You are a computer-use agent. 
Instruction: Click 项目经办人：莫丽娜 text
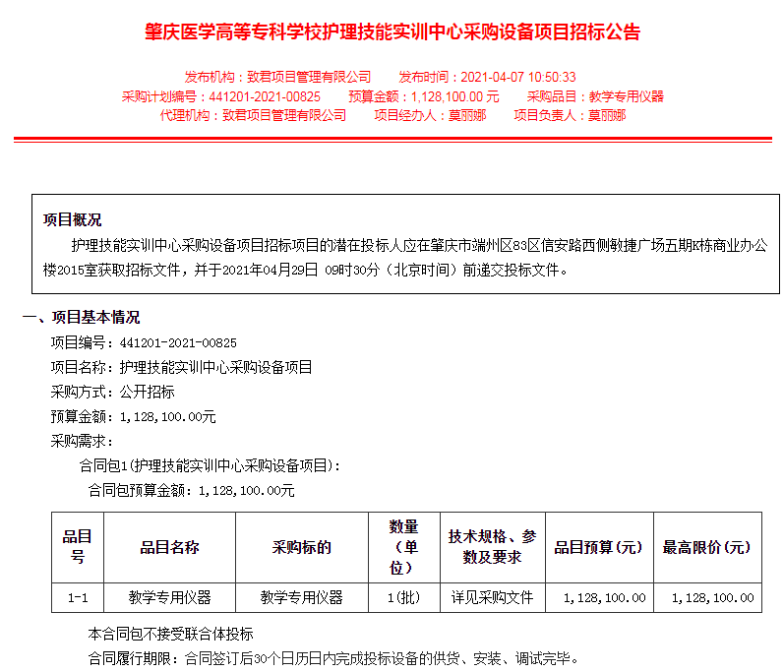pyautogui.click(x=430, y=115)
